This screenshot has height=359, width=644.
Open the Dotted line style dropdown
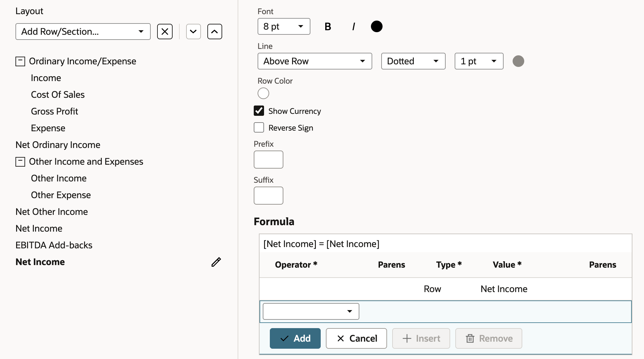click(x=413, y=61)
